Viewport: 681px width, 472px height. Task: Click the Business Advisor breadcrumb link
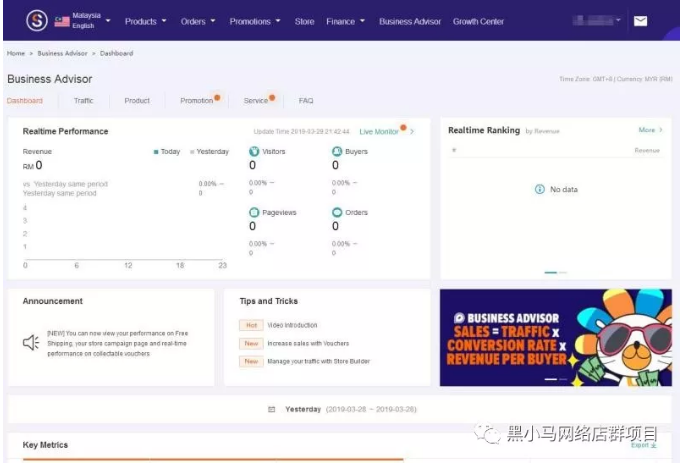click(62, 53)
